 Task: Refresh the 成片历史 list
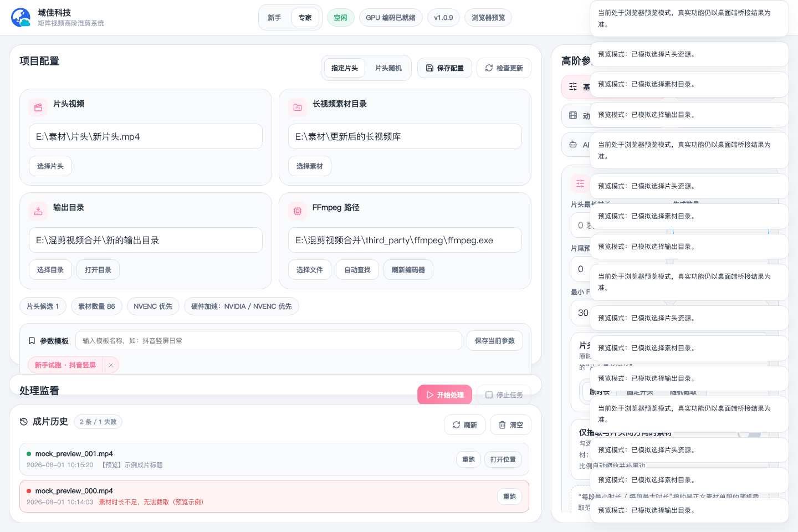tap(465, 425)
